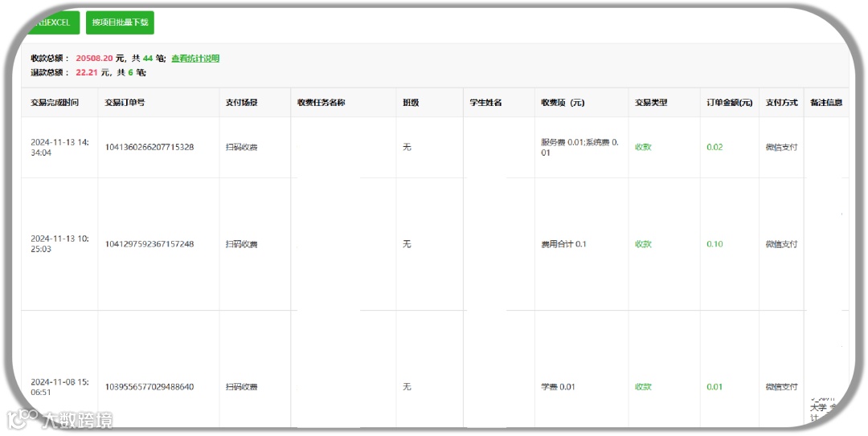The width and height of the screenshot is (868, 436).
Task: Click 微信支付 in the 2024-11-08 row
Action: point(782,387)
